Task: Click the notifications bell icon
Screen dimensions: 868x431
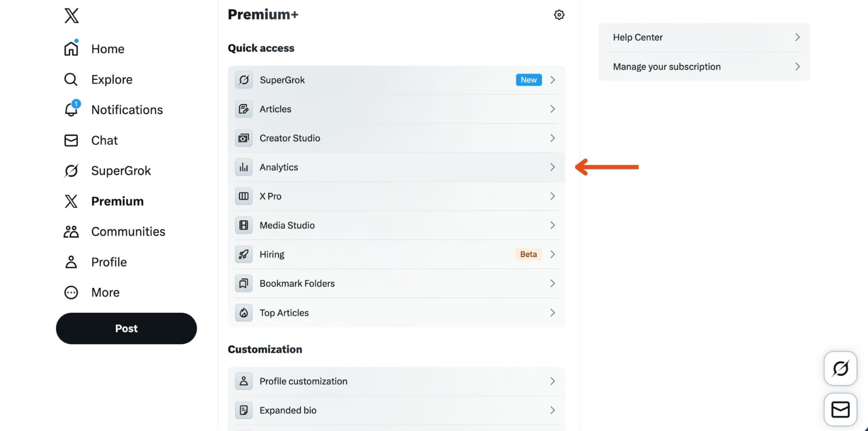Action: point(71,109)
